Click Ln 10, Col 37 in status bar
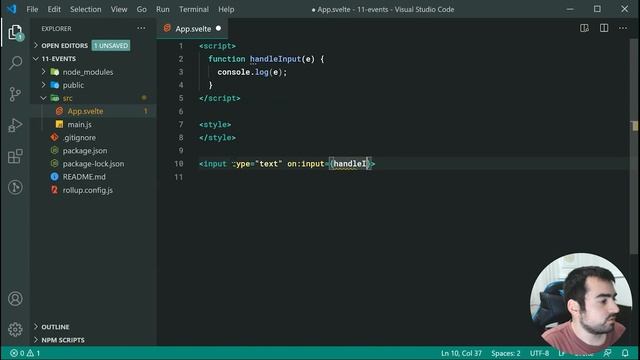Image resolution: width=640 pixels, height=360 pixels. 461,353
